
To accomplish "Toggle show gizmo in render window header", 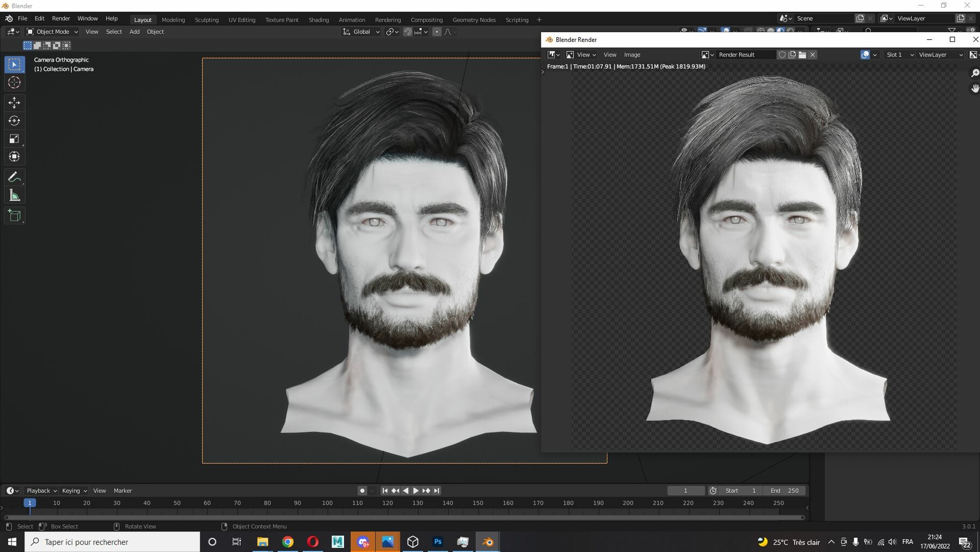I will tap(865, 54).
